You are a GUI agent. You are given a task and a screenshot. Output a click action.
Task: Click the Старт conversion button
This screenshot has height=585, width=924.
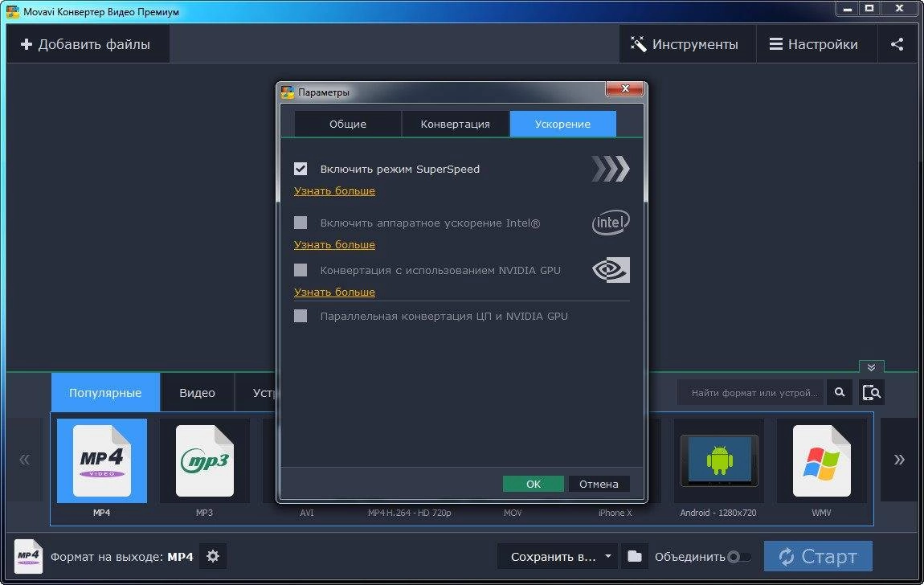tap(818, 556)
